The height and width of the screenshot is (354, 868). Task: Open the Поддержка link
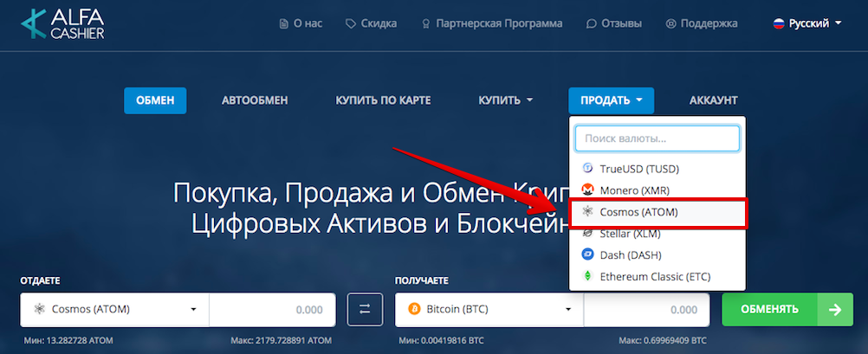click(x=702, y=23)
